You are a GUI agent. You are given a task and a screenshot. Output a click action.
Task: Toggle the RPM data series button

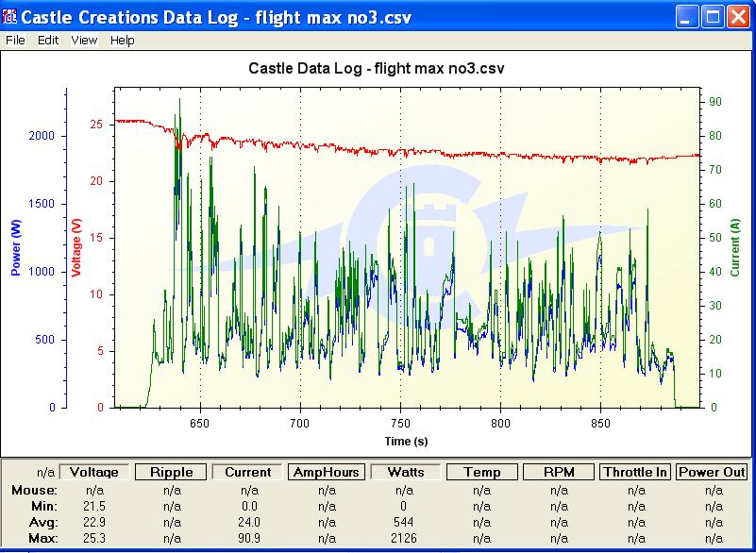coord(559,472)
